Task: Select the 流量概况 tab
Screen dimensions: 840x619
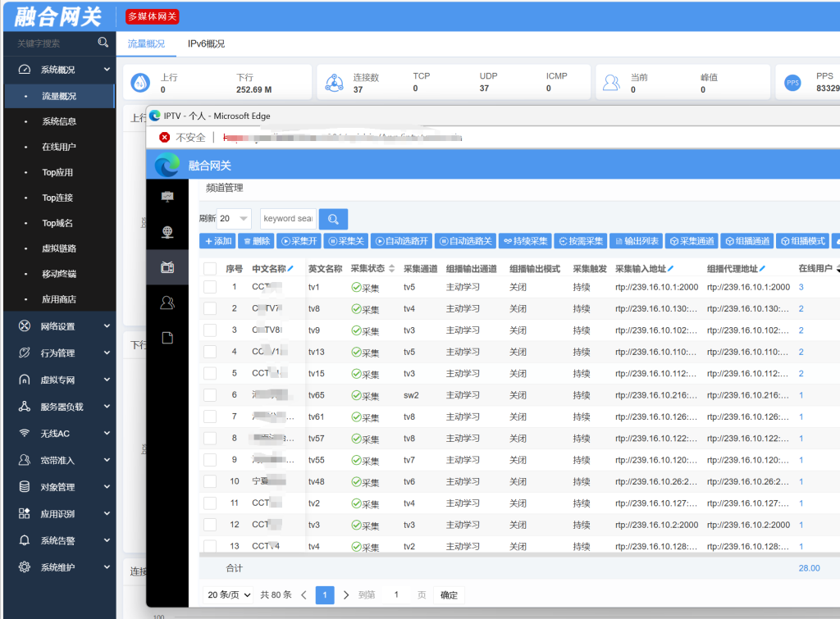Action: (146, 44)
